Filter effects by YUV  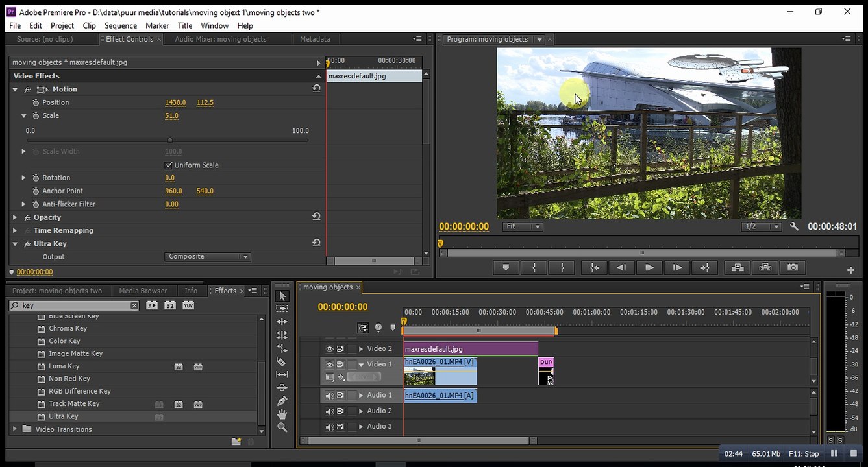point(188,305)
